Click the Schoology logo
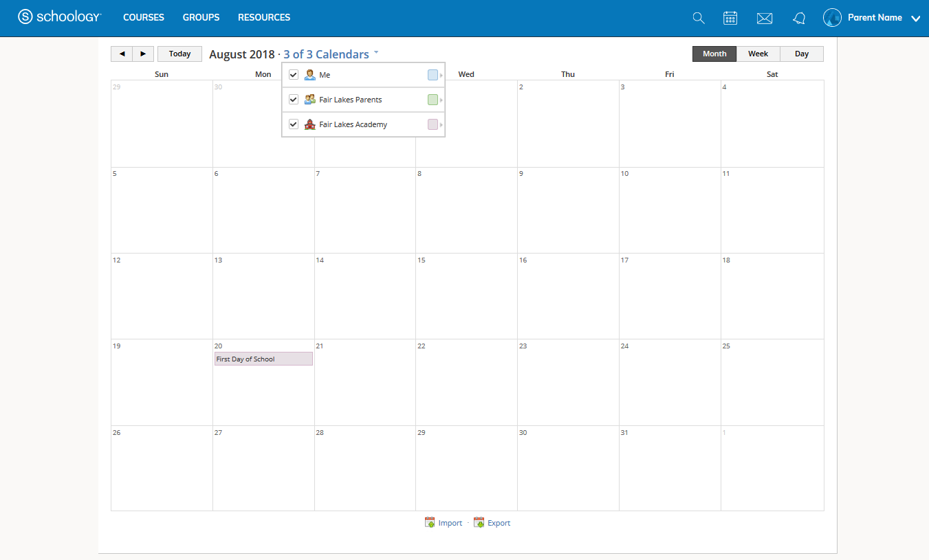This screenshot has width=929, height=560. click(x=60, y=17)
